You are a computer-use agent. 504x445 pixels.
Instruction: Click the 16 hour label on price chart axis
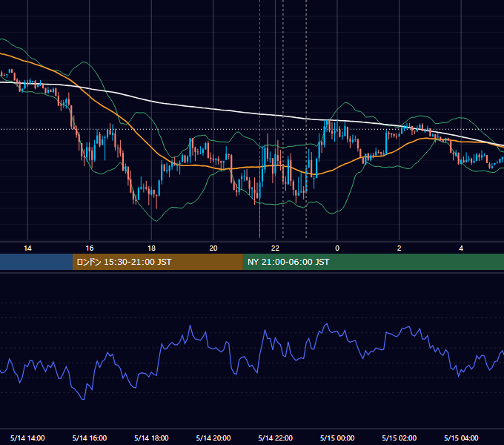coord(90,248)
